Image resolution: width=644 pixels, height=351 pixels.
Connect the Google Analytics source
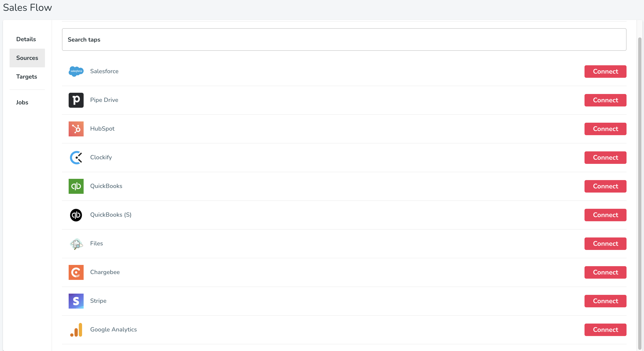click(x=605, y=330)
